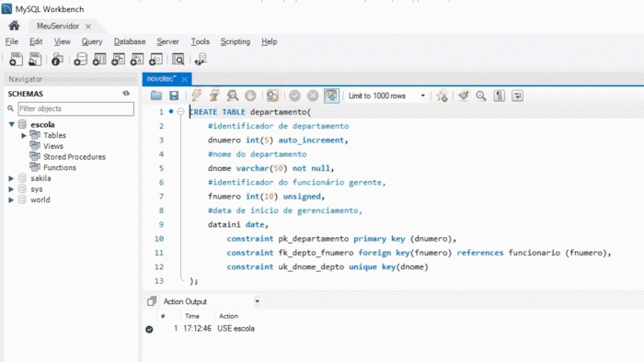Create a new SQL tab icon
Screen dimensions: 644x362
click(16, 60)
